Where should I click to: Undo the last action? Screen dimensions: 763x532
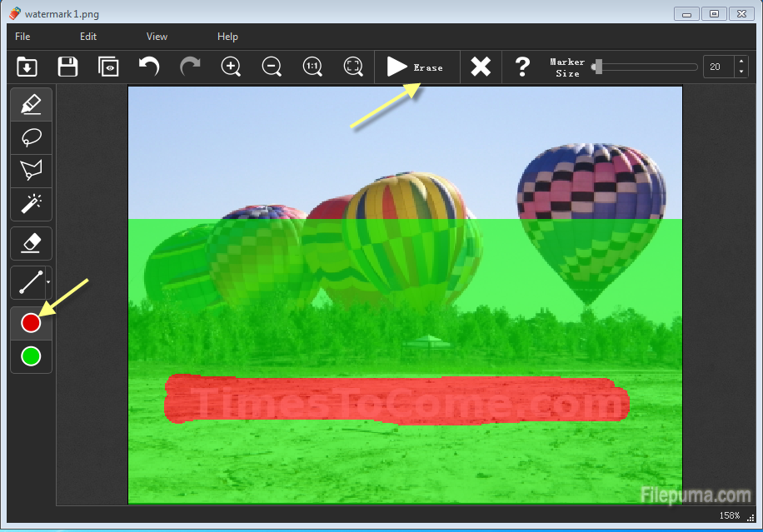[x=149, y=67]
